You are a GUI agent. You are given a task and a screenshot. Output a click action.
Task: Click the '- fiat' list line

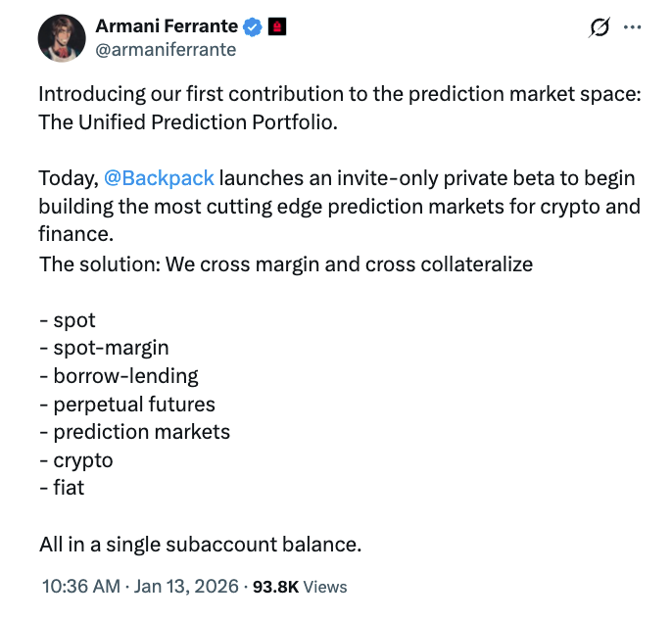(x=62, y=488)
